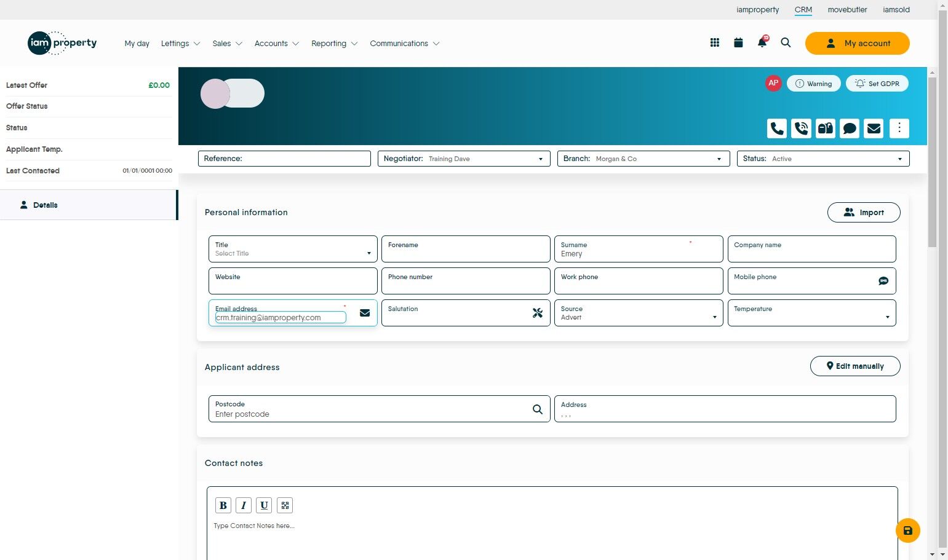Apply bold in the Contact notes editor
Image resolution: width=948 pixels, height=560 pixels.
coord(223,505)
